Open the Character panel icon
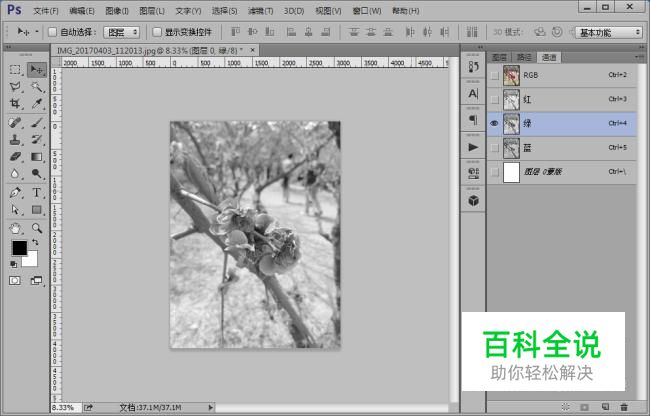The image size is (650, 416). 473,94
